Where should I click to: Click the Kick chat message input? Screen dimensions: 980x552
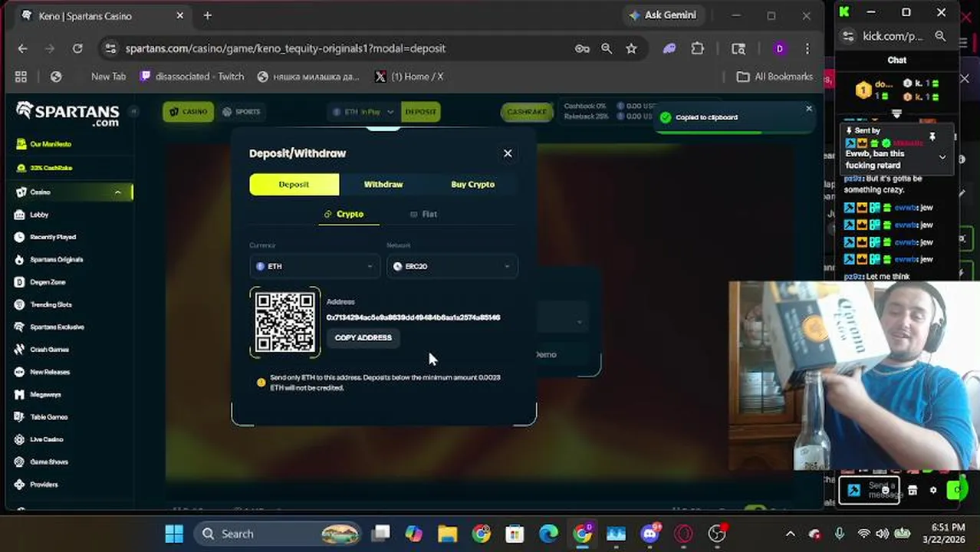(870, 490)
